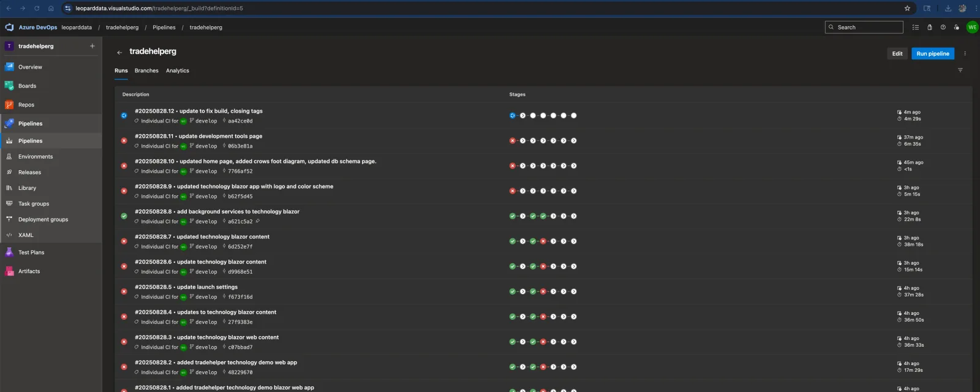Click 37m ago timestamp
This screenshot has width=980, height=392.
913,137
